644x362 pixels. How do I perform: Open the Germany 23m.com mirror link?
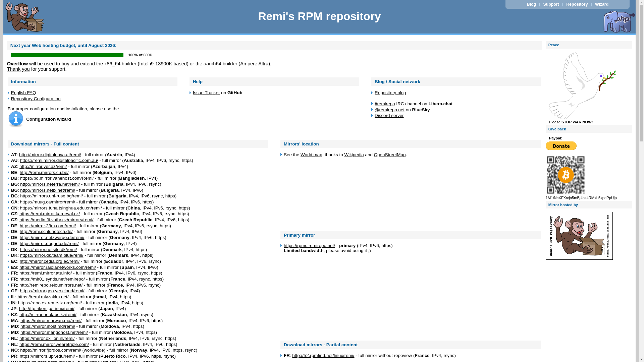click(48, 226)
